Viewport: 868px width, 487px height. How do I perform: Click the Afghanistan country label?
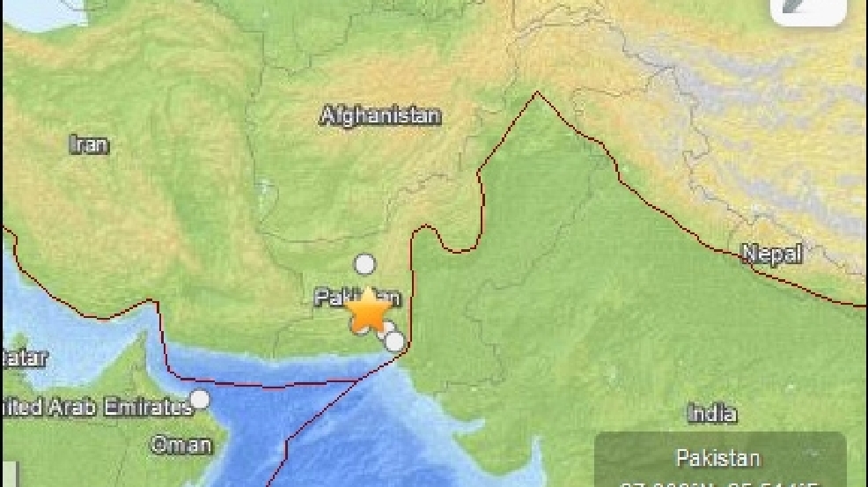(x=381, y=116)
